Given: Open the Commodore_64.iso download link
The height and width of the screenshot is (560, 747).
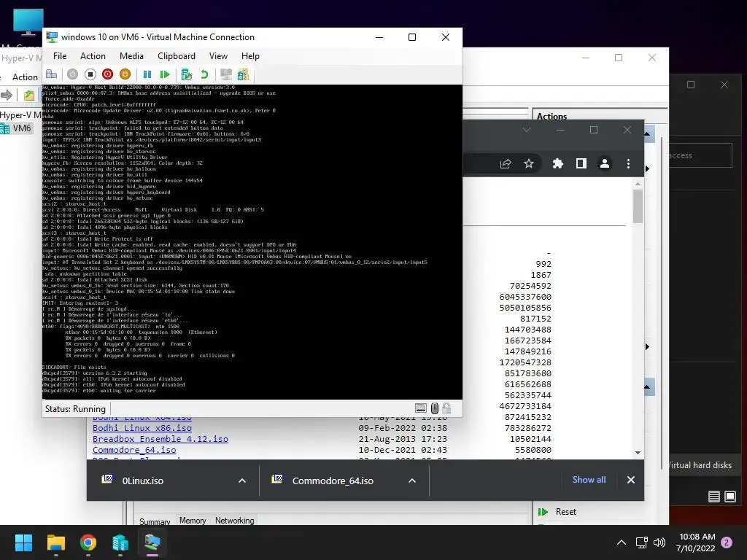Looking at the screenshot, I should tap(134, 450).
